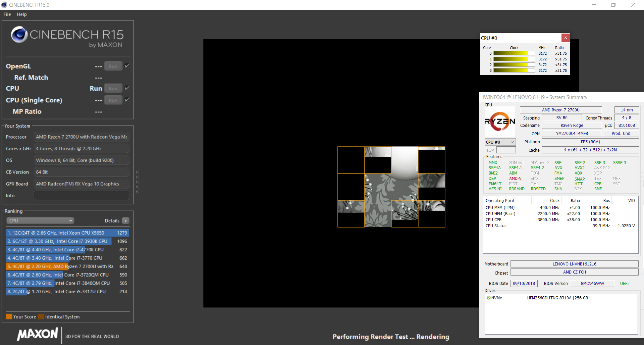
Task: Click the Cache value field in HWiNFO
Action: point(590,150)
